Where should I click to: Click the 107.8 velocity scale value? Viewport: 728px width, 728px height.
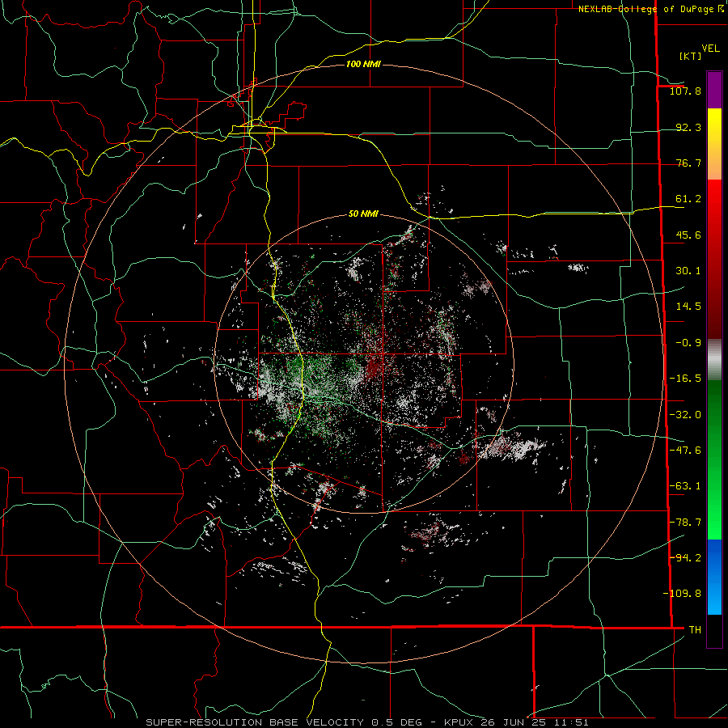(685, 91)
